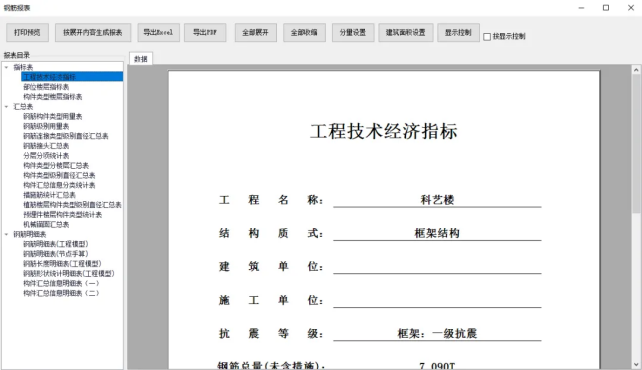This screenshot has width=642, height=370.
Task: Select 钢筋明细表(工程模型) in the tree
Action: point(56,244)
